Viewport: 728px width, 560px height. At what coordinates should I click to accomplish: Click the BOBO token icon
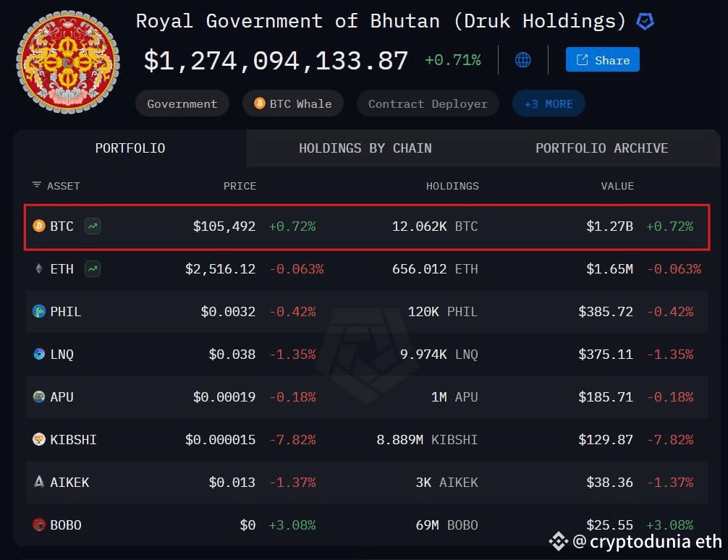click(x=39, y=525)
